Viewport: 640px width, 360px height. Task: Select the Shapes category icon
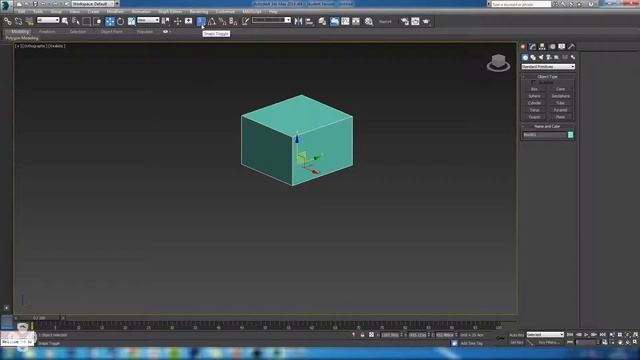[x=533, y=57]
